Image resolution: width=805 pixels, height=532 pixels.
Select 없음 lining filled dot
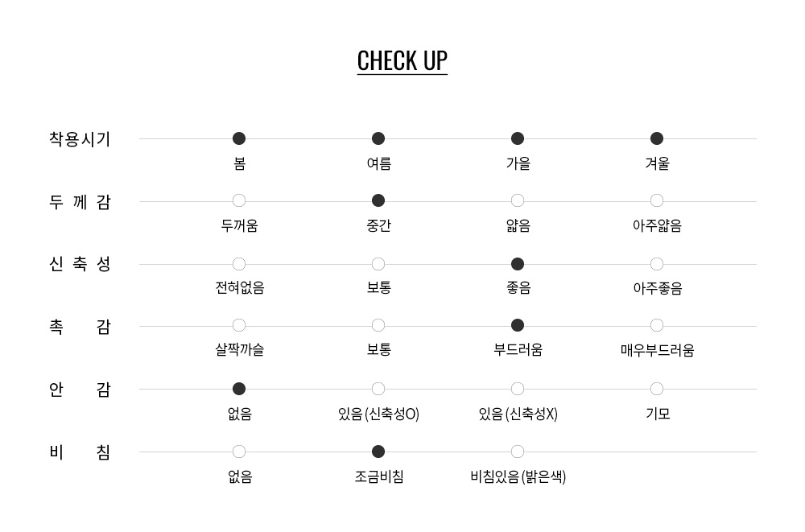point(239,390)
